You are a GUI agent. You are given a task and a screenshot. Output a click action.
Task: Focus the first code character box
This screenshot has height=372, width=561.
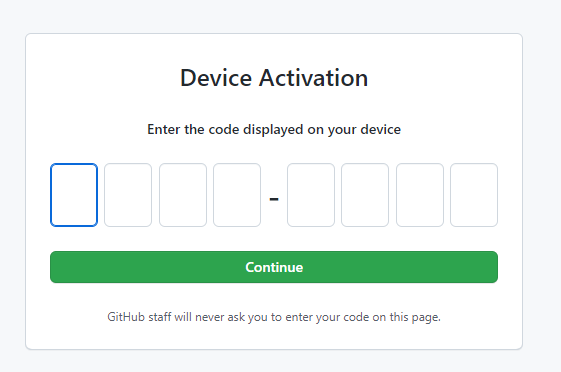[74, 195]
